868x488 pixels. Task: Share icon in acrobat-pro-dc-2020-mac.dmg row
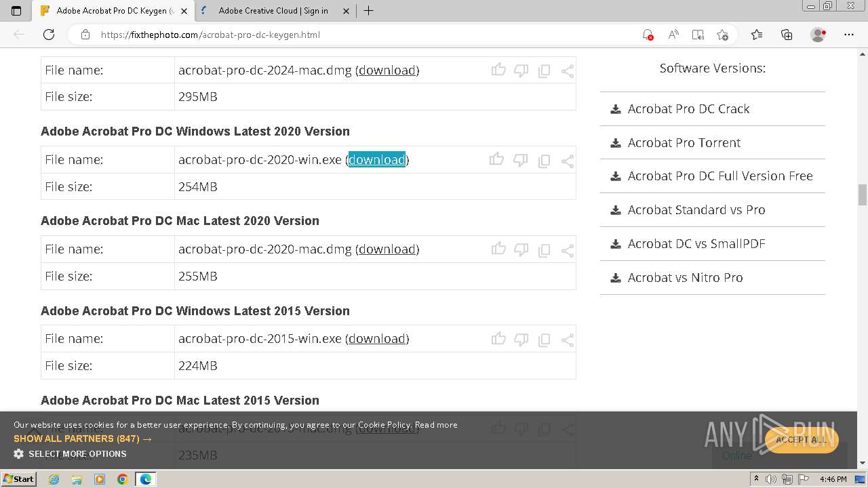click(568, 249)
